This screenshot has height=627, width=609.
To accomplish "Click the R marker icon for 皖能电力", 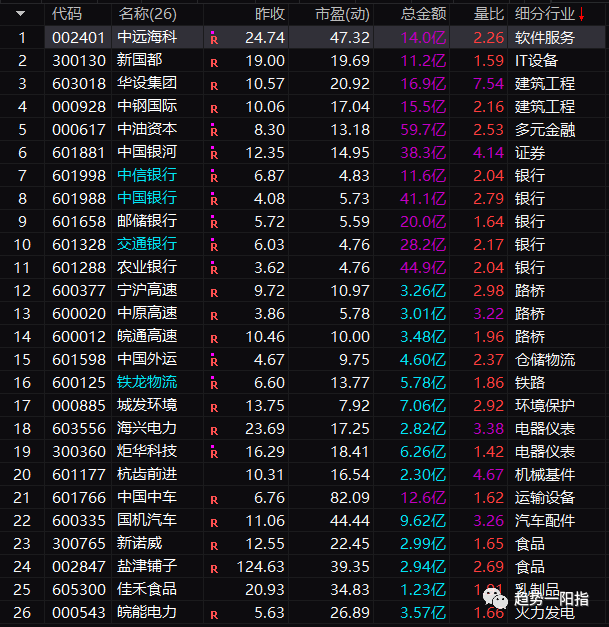I will 214,615.
